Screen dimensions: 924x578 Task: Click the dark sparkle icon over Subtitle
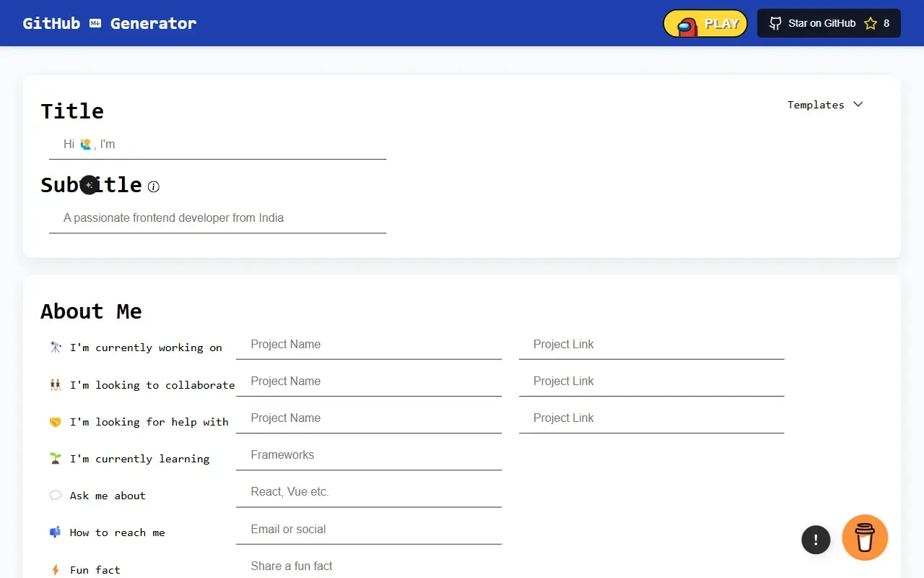pos(89,185)
